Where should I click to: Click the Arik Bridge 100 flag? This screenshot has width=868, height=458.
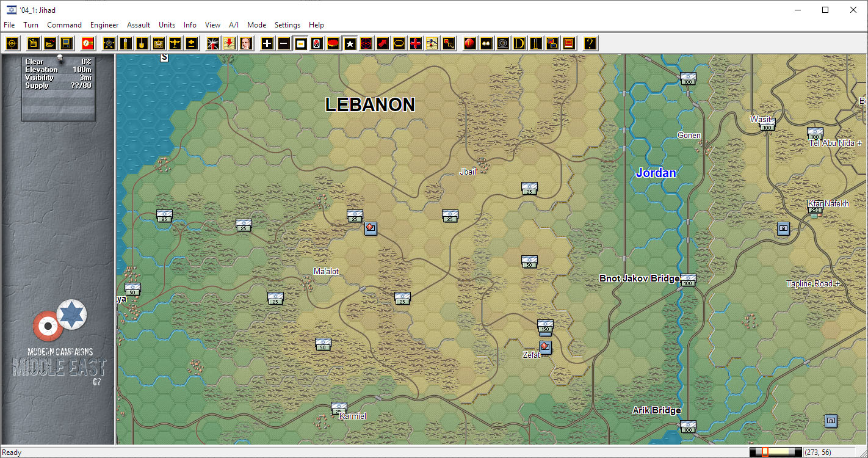click(x=689, y=426)
